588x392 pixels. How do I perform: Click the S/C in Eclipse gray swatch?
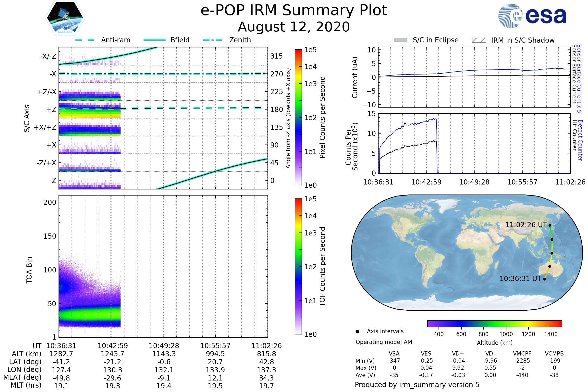click(x=401, y=40)
